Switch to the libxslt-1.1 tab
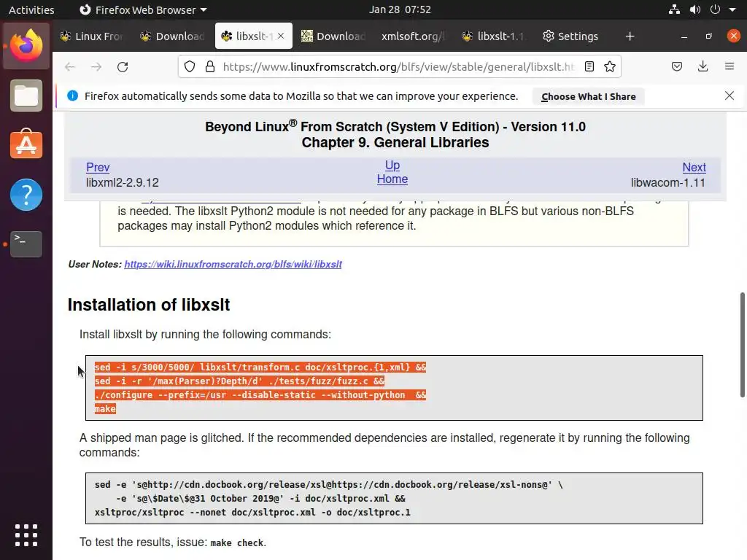 pyautogui.click(x=494, y=36)
